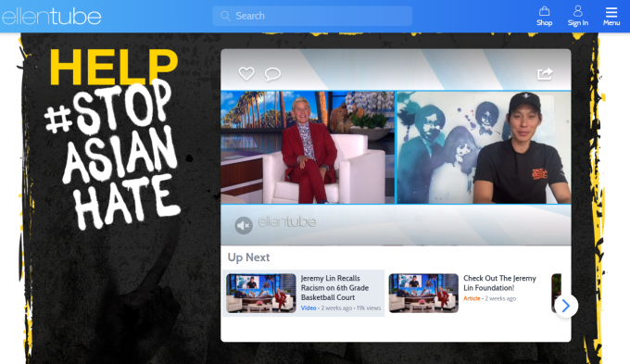
Task: Share the video with arrow icon
Action: [x=545, y=74]
